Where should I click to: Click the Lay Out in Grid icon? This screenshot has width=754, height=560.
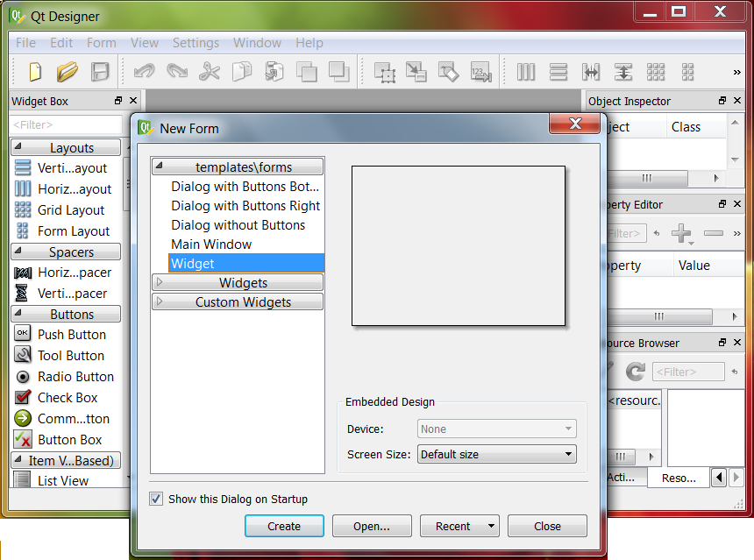(656, 72)
